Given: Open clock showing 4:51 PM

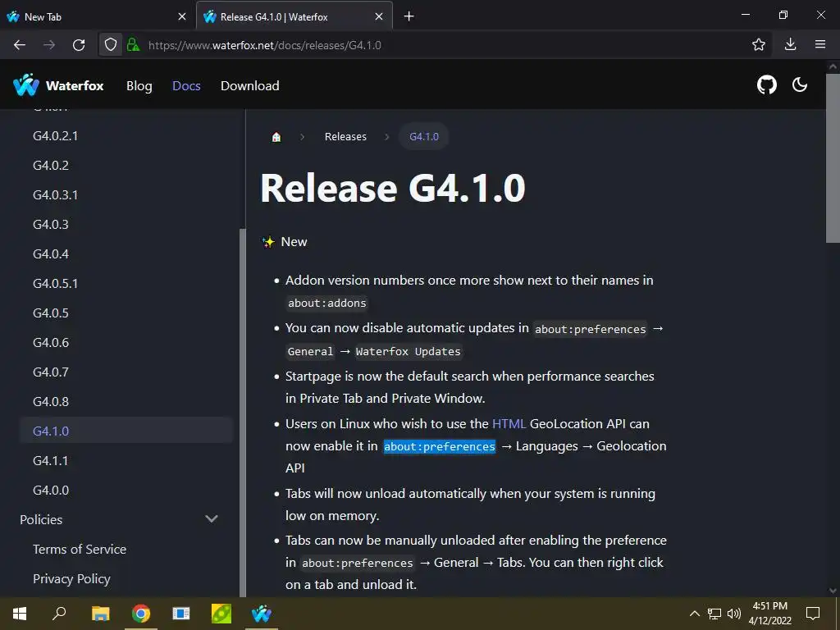Looking at the screenshot, I should tap(769, 614).
